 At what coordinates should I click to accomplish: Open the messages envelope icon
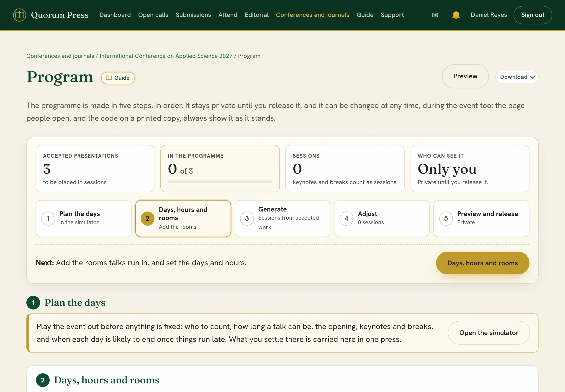click(435, 15)
